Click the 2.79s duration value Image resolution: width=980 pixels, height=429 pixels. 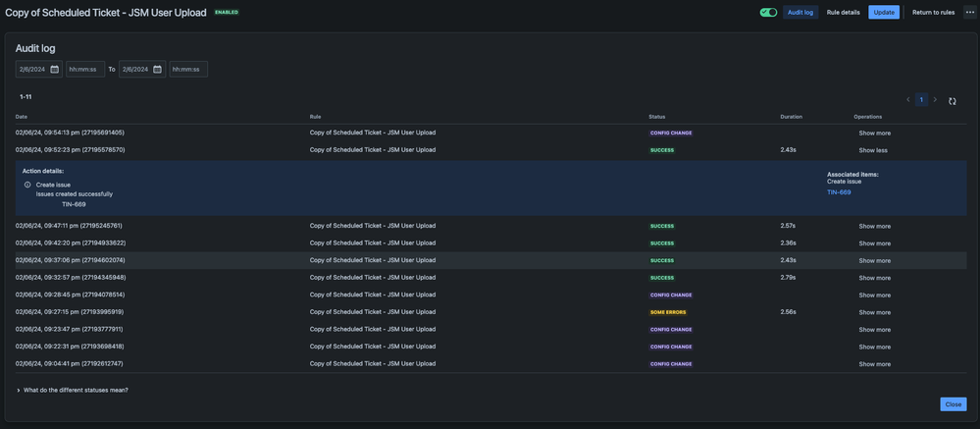click(788, 277)
